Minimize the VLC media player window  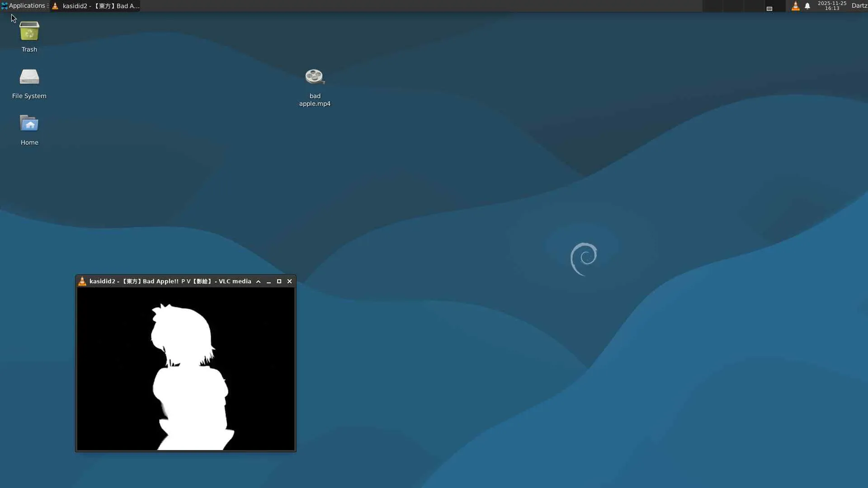pos(269,282)
